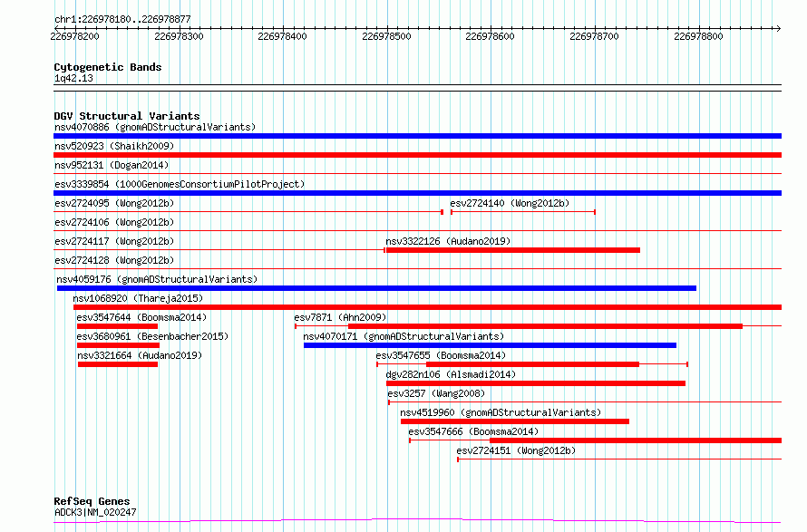
Task: Select the red esv3547644 variant bar
Action: (x=117, y=326)
